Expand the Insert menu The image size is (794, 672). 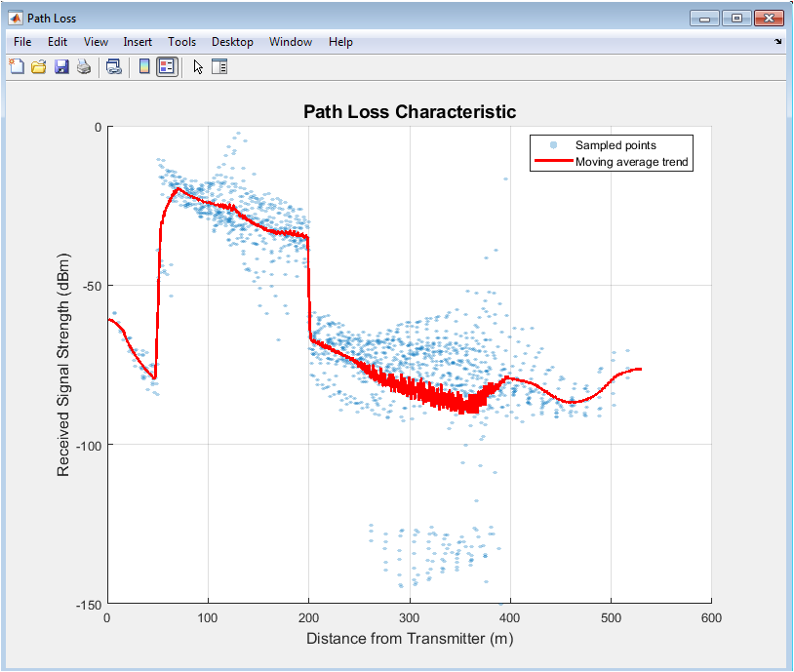(x=138, y=42)
